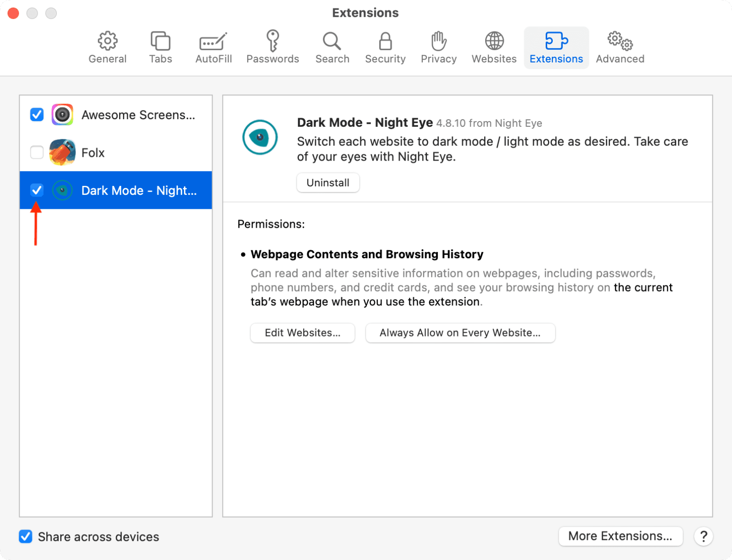
Task: Open the Websites globe icon
Action: [494, 41]
